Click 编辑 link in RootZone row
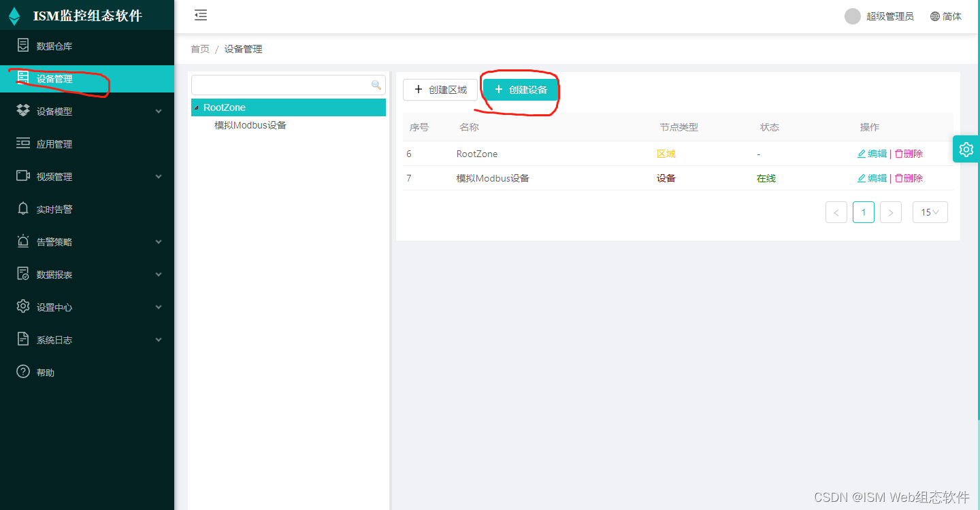Image resolution: width=980 pixels, height=510 pixels. point(877,154)
